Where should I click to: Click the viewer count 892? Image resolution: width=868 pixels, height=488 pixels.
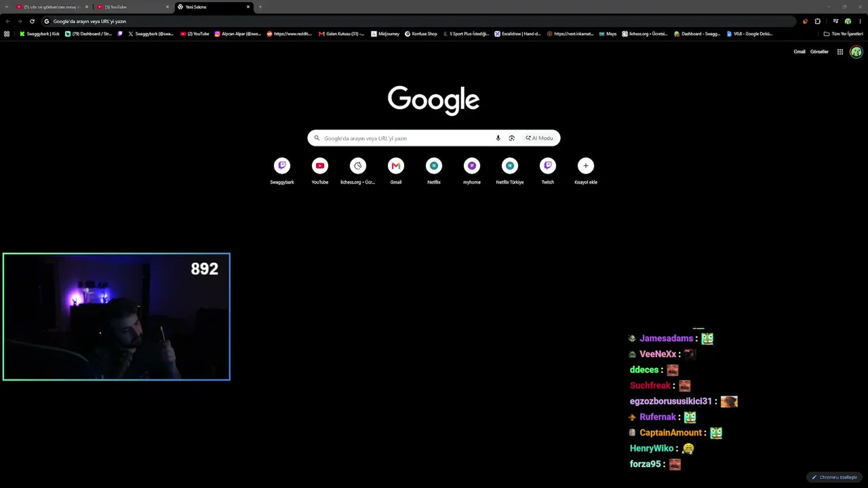point(204,269)
